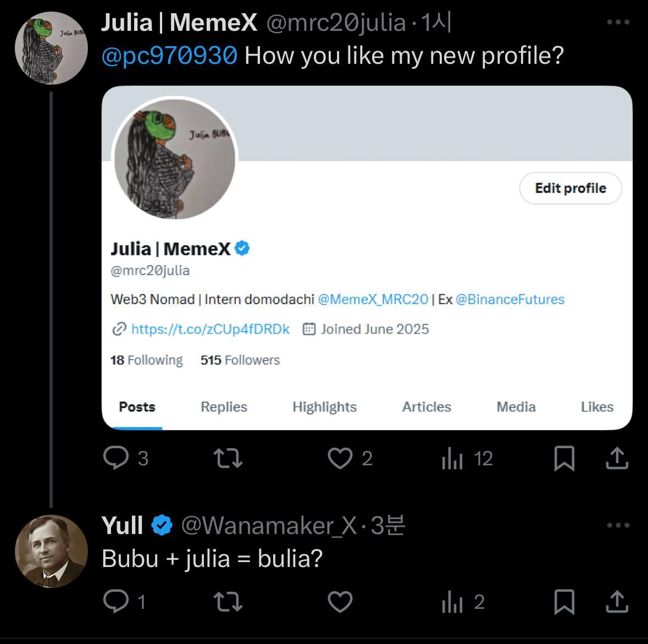Click the 515 Followers count
Viewport: 648px width, 644px height.
point(240,360)
